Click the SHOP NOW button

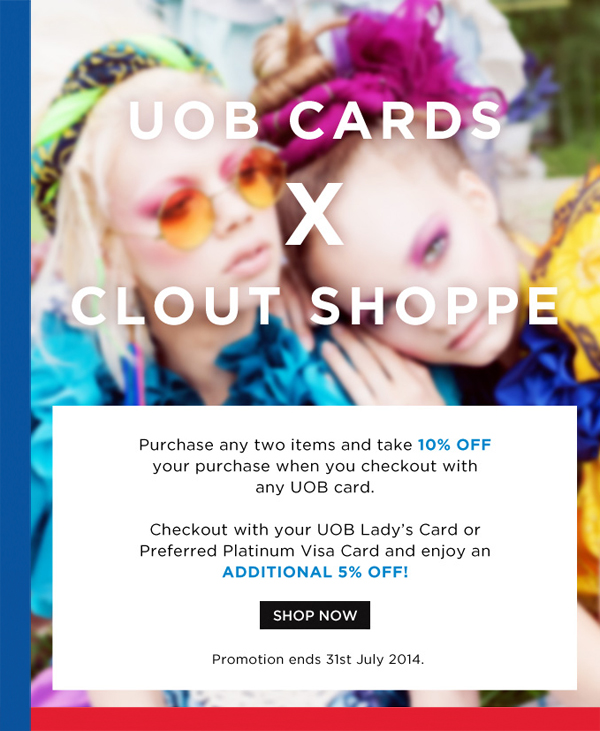click(x=315, y=615)
